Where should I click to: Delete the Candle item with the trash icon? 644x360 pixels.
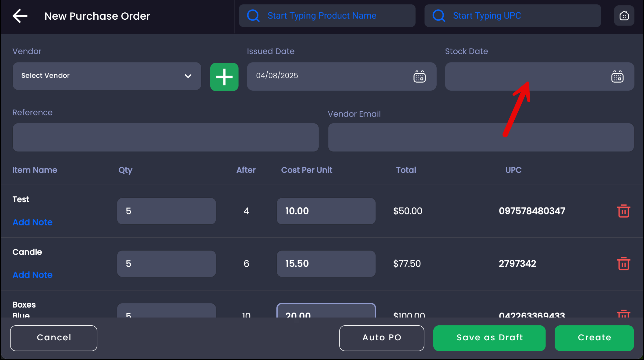click(623, 264)
